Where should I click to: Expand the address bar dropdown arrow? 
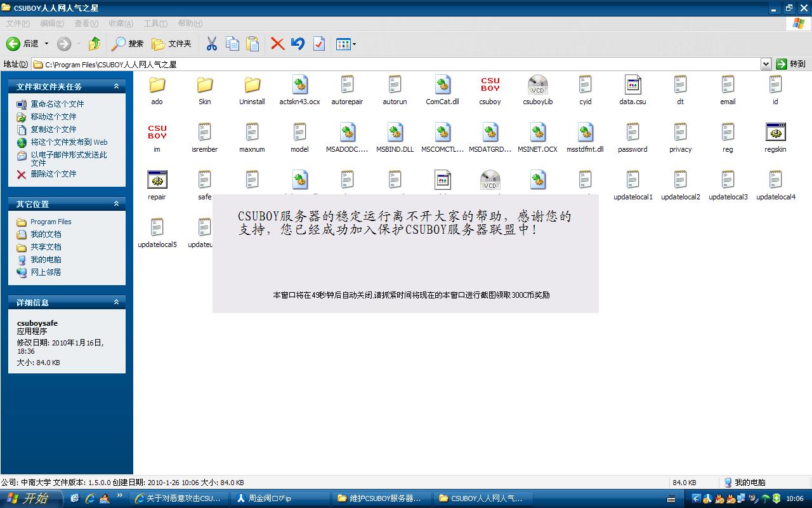tap(766, 64)
